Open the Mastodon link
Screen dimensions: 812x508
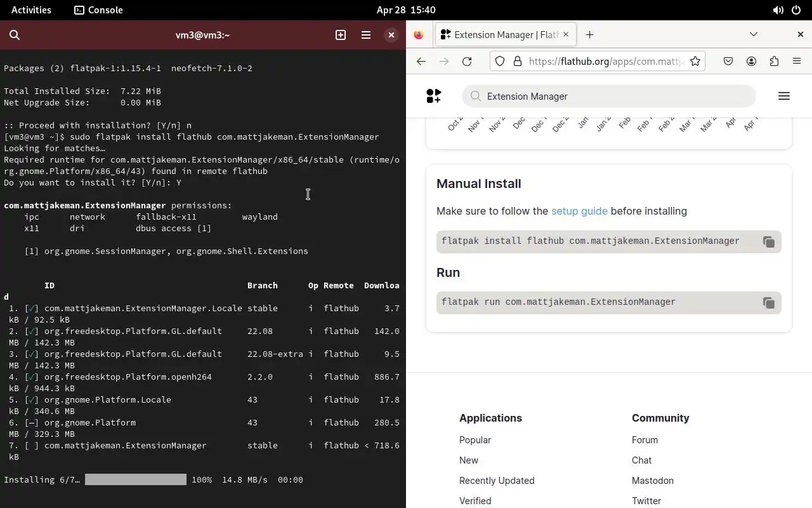653,481
